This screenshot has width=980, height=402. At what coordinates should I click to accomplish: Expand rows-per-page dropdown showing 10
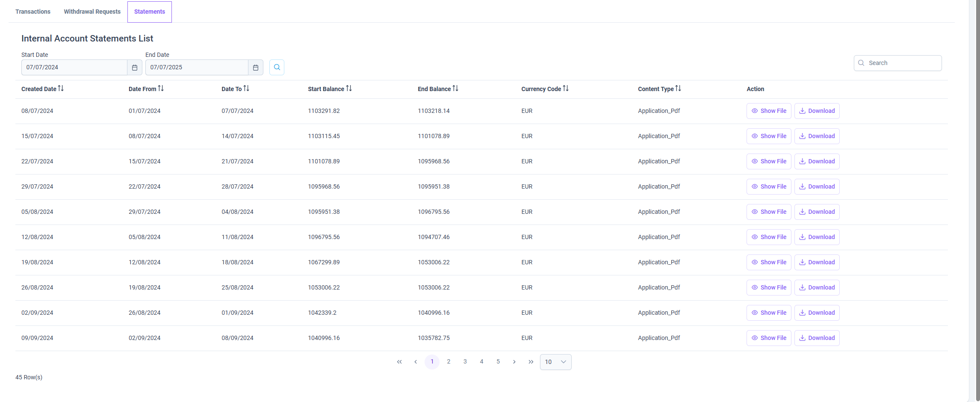tap(555, 362)
